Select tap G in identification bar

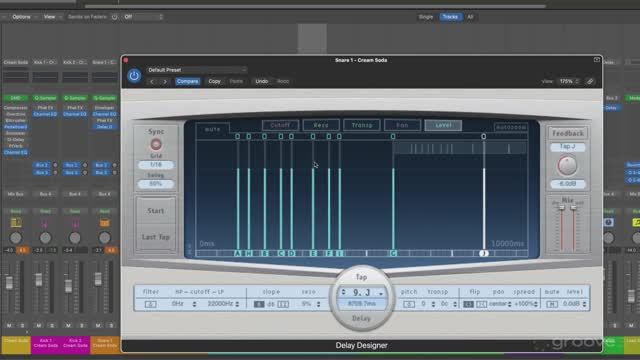point(393,253)
